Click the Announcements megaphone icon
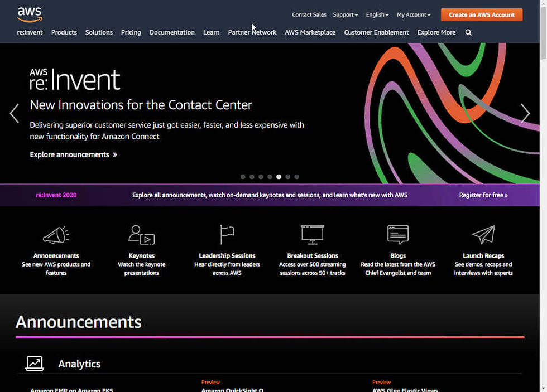Image resolution: width=547 pixels, height=392 pixels. click(x=56, y=235)
